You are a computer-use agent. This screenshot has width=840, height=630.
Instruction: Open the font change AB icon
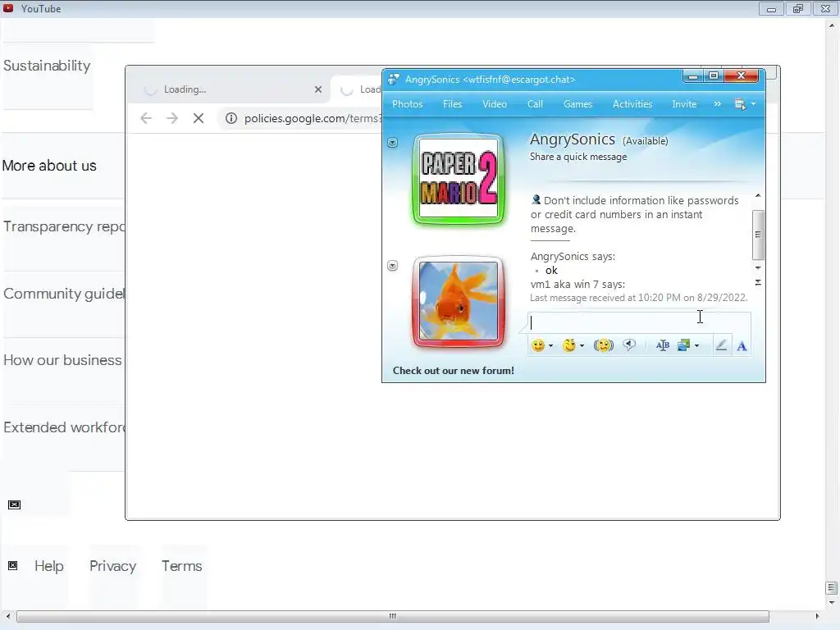click(x=662, y=345)
